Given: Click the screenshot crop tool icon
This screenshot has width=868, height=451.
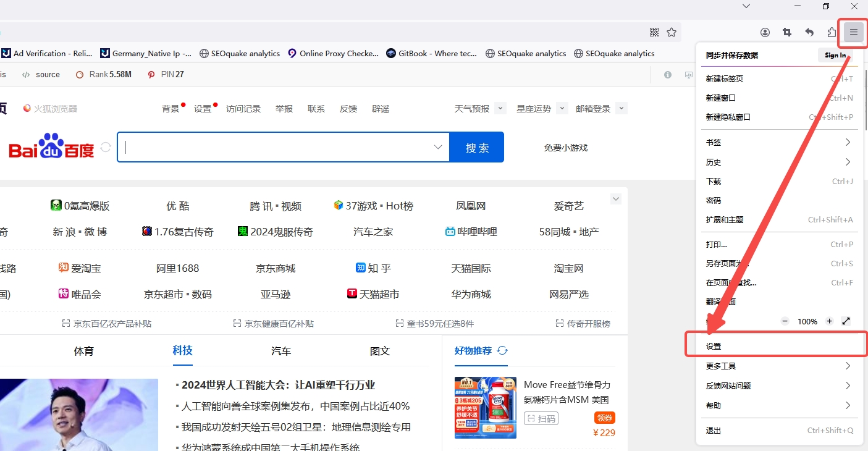Looking at the screenshot, I should [x=787, y=32].
